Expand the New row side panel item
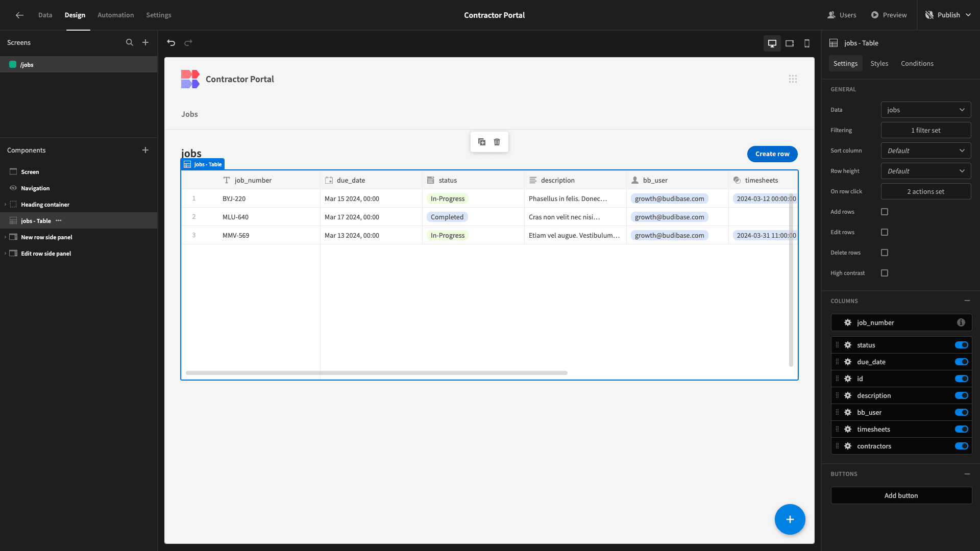The image size is (980, 551). point(6,237)
